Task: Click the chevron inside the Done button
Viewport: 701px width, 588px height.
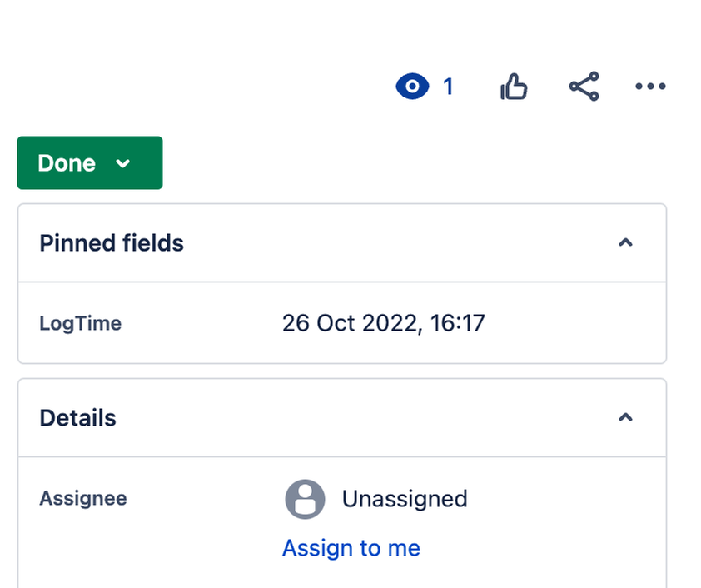Action: click(122, 163)
